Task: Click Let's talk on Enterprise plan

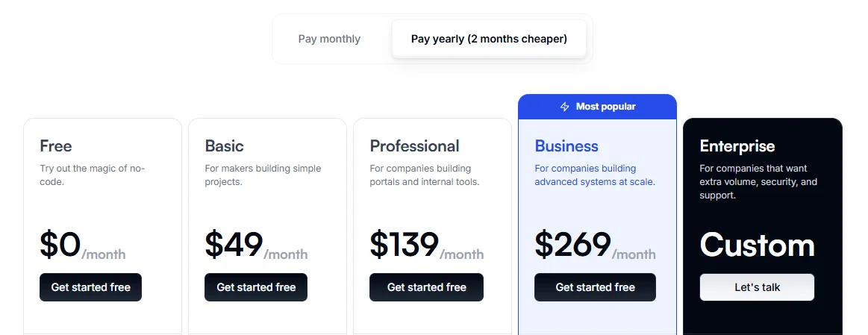Action: pos(758,287)
